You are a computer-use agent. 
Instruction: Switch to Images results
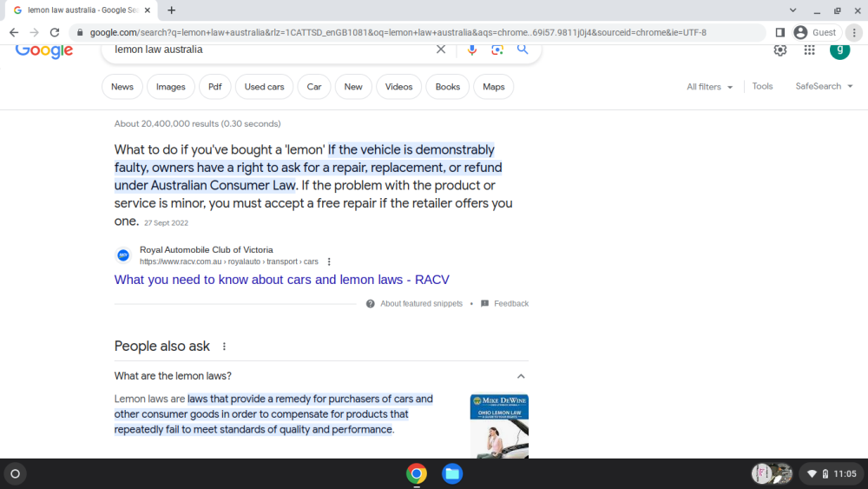coord(170,87)
